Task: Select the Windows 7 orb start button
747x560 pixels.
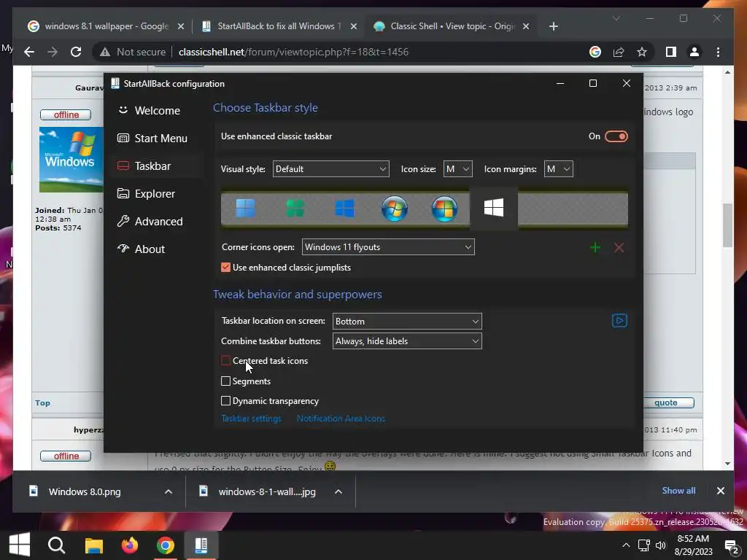Action: tap(395, 209)
